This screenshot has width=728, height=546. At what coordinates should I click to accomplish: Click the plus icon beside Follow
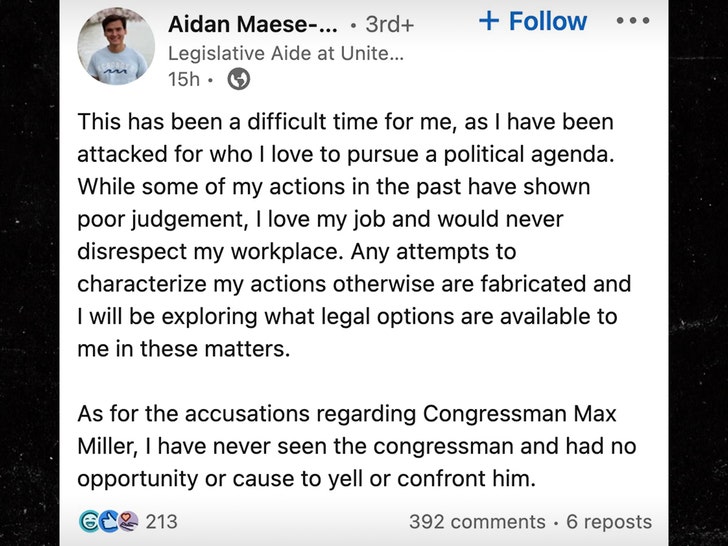click(488, 21)
